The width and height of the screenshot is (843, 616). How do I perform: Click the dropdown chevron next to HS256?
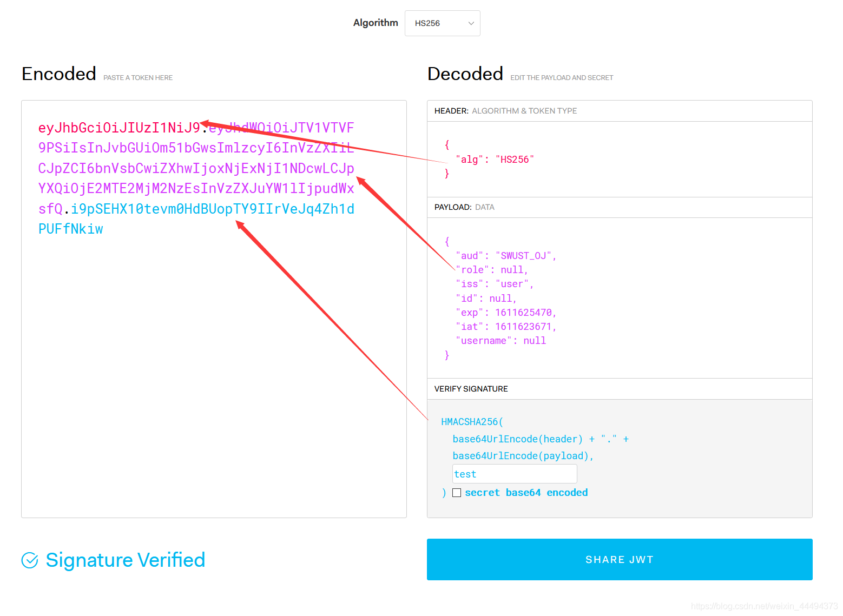click(x=471, y=23)
